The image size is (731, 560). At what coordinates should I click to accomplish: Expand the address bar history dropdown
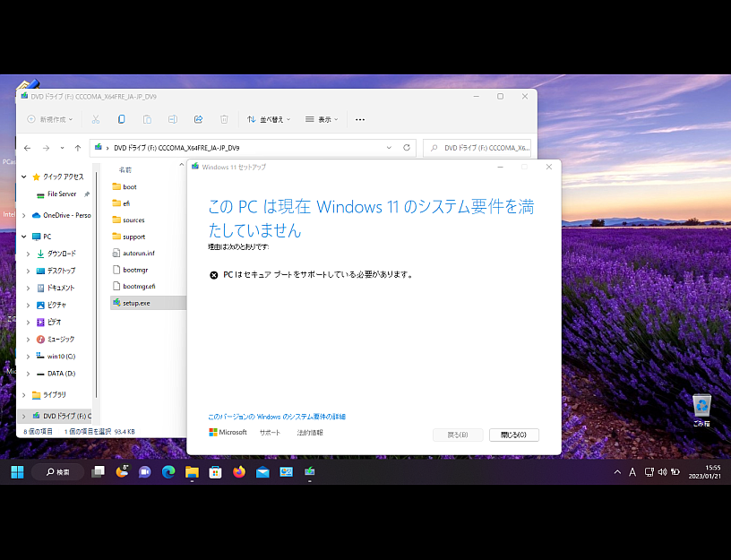click(389, 148)
